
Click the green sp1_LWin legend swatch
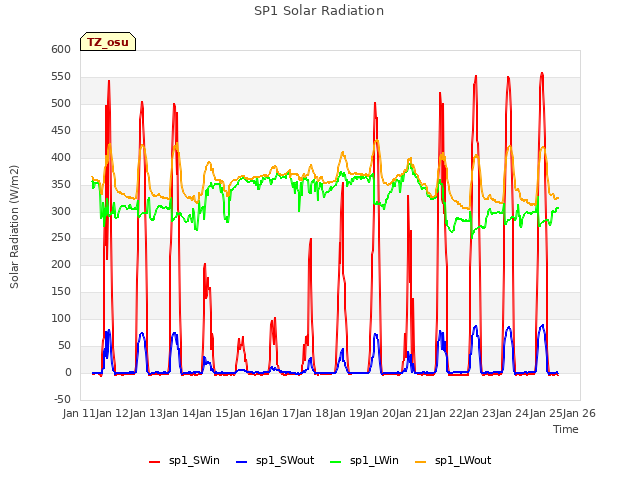coord(336,462)
